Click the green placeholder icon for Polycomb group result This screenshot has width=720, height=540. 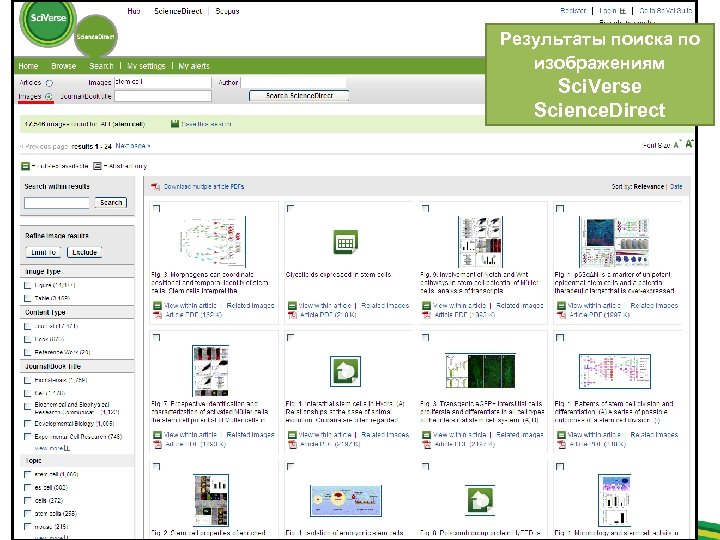tap(480, 500)
